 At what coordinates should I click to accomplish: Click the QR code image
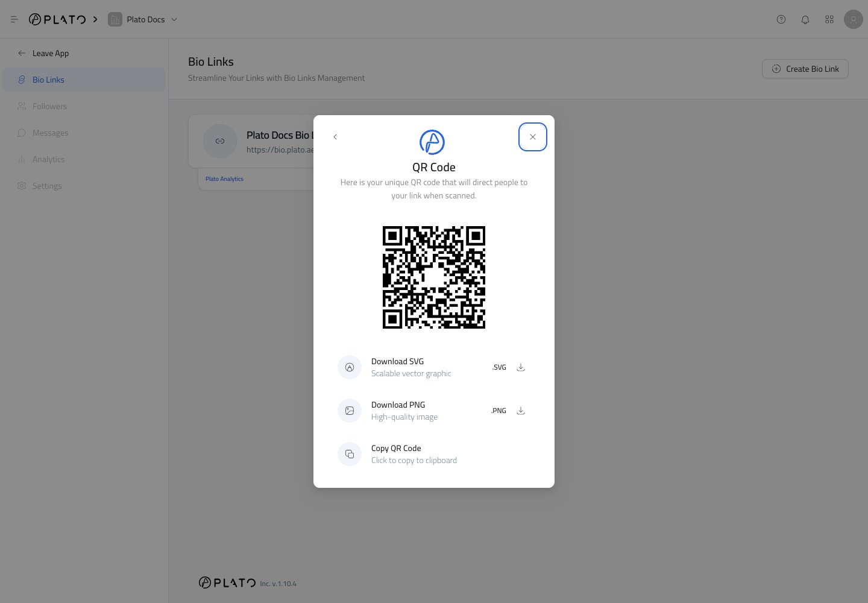point(434,277)
